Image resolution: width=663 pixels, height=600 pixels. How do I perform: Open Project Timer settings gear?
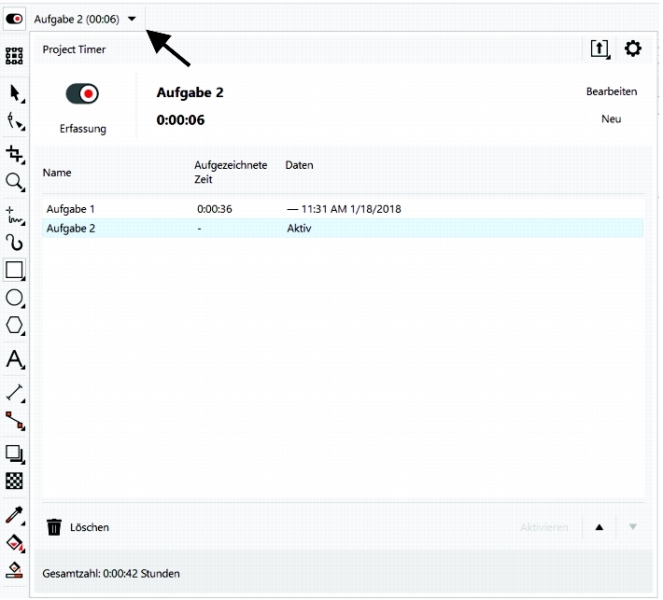coord(632,49)
